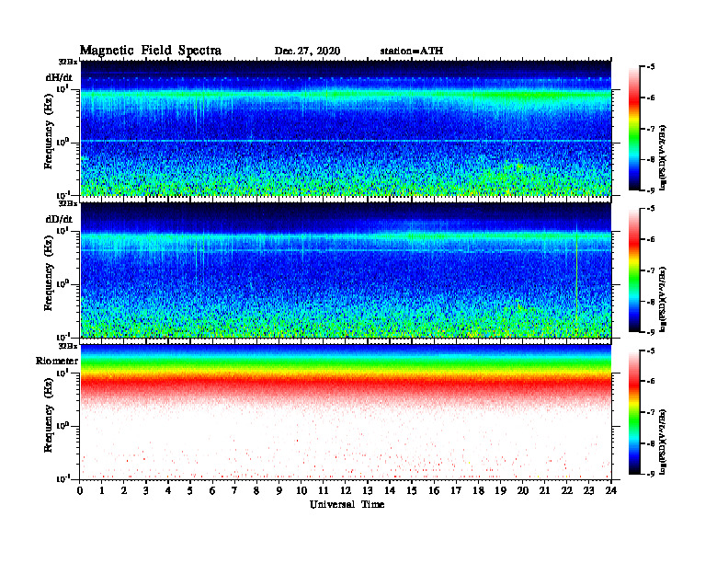Click the color scale bar beside Riometer panel
Image resolution: width=728 pixels, height=563 pixels.
pos(634,412)
